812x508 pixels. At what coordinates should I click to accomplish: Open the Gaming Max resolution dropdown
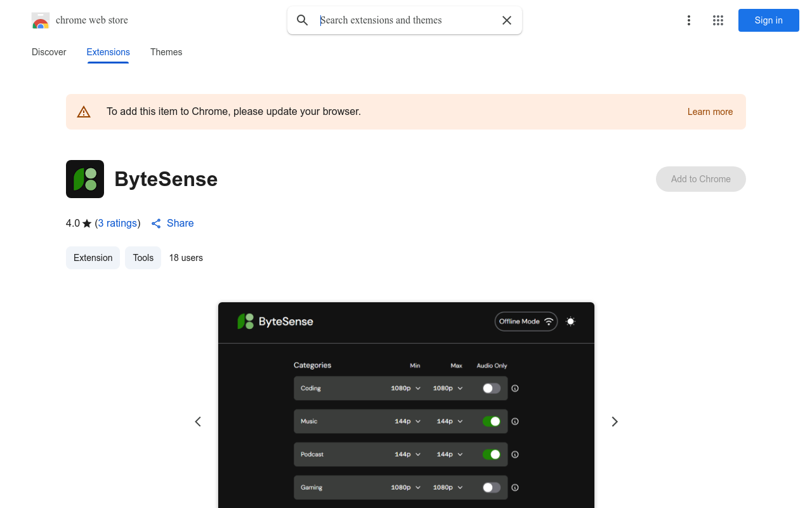(x=448, y=488)
